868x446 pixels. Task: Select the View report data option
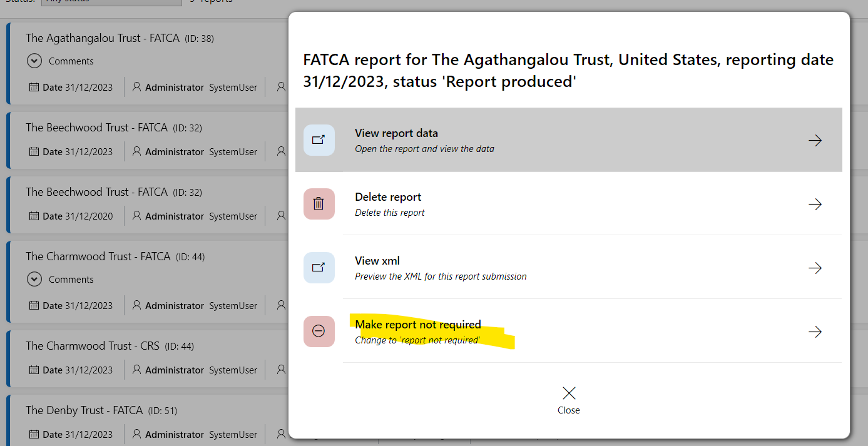coord(569,140)
